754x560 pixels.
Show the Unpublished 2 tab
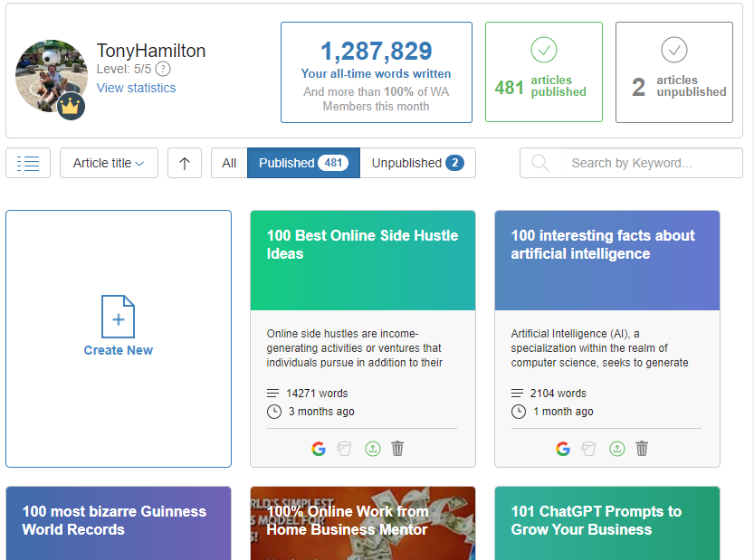[417, 163]
